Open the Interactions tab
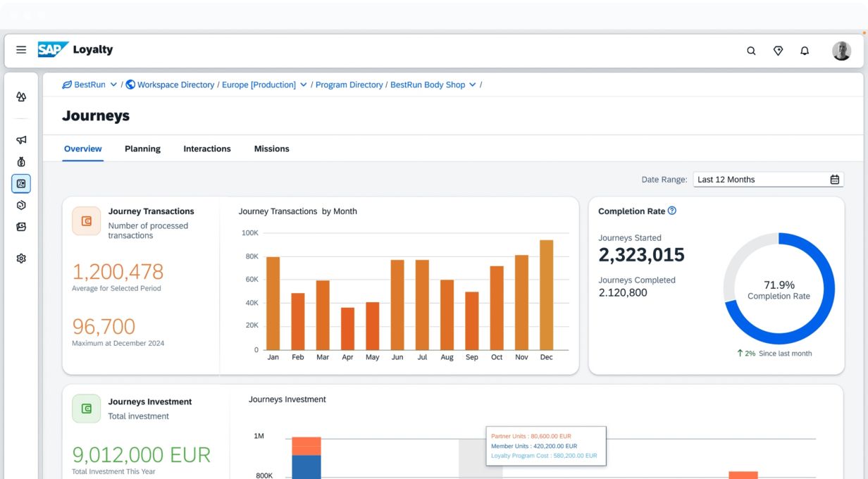 (207, 149)
